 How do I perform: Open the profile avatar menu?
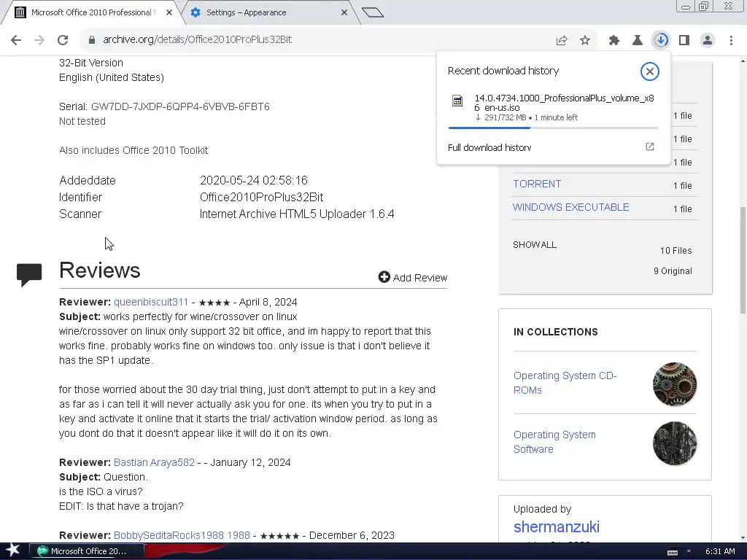tap(708, 41)
